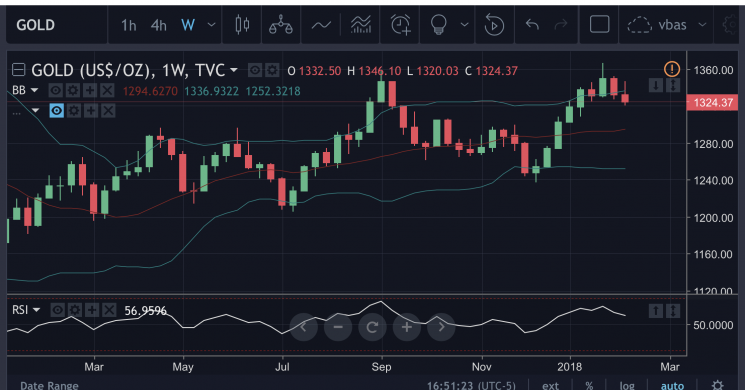The height and width of the screenshot is (390, 745).
Task: Move the main pane down with the arrow
Action: pos(656,86)
